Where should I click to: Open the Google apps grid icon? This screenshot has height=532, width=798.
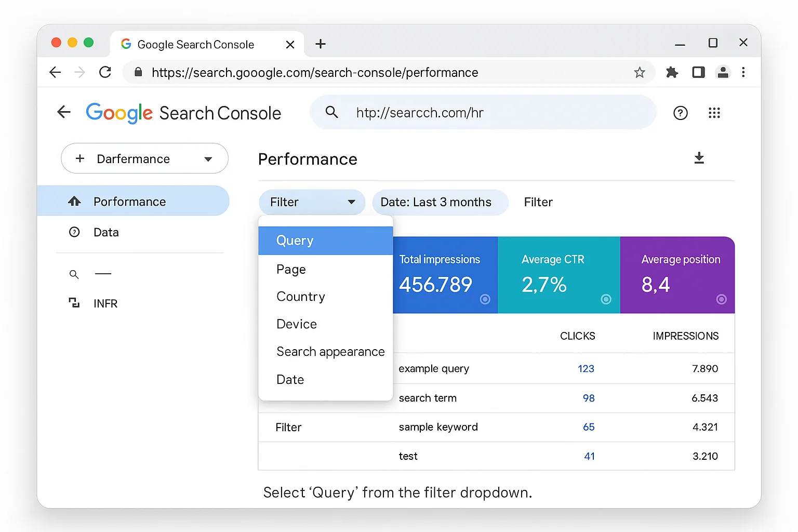[x=714, y=113]
